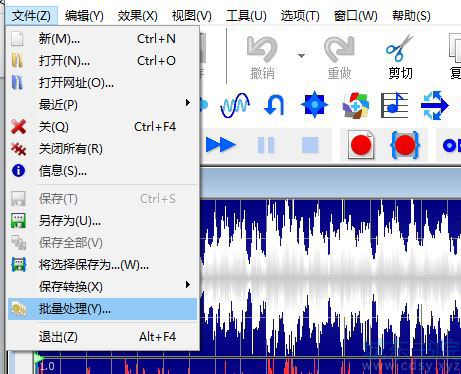Select 打开网址(O)... menu entry
Image resolution: width=461 pixels, height=374 pixels.
tap(103, 83)
